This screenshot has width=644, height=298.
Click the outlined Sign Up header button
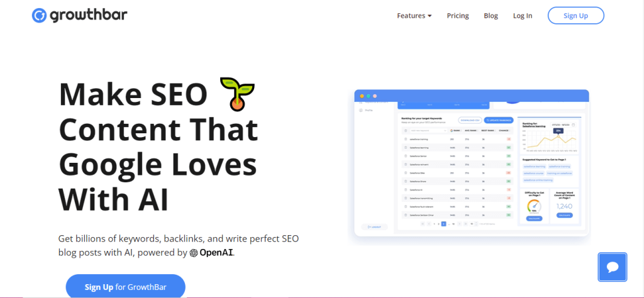(576, 16)
